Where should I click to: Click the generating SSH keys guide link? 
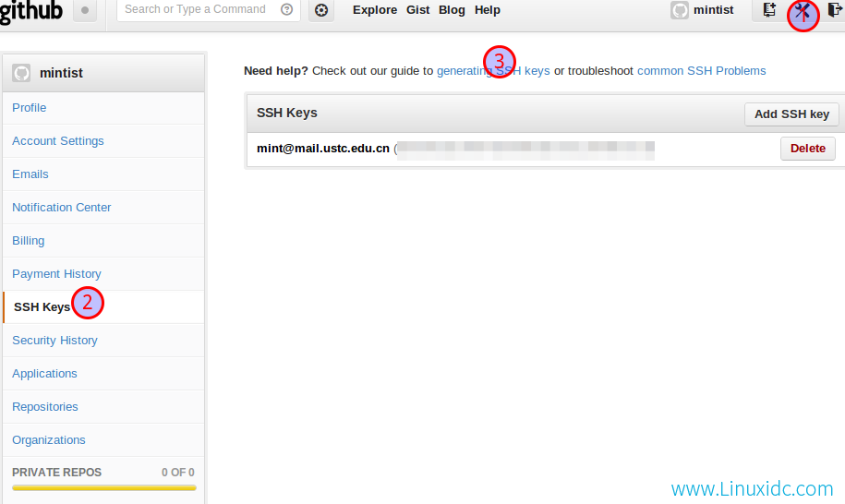(x=493, y=71)
